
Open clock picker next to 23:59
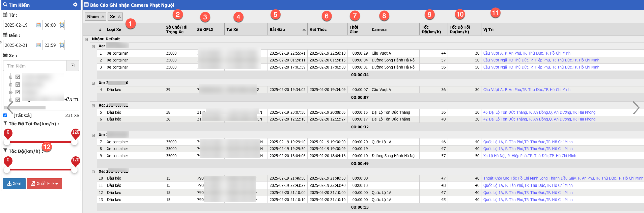tap(62, 45)
